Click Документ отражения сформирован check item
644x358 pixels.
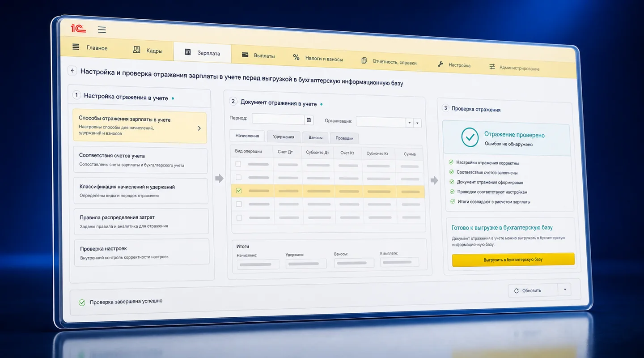[486, 182]
